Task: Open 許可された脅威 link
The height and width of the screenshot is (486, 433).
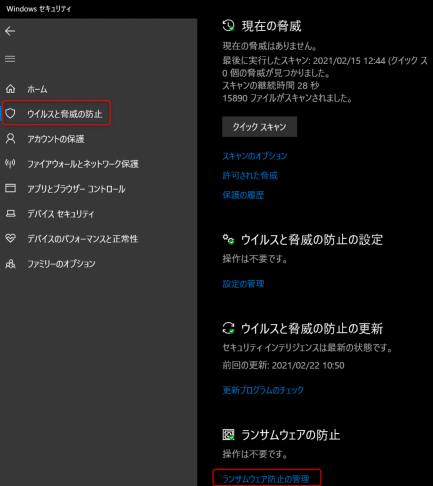Action: [x=250, y=175]
